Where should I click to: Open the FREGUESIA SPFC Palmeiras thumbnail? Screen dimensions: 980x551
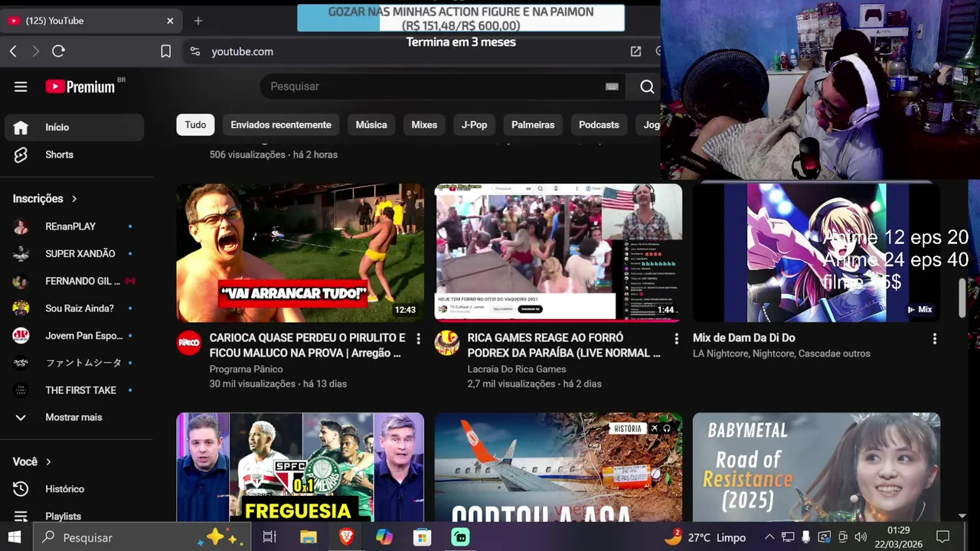[300, 468]
